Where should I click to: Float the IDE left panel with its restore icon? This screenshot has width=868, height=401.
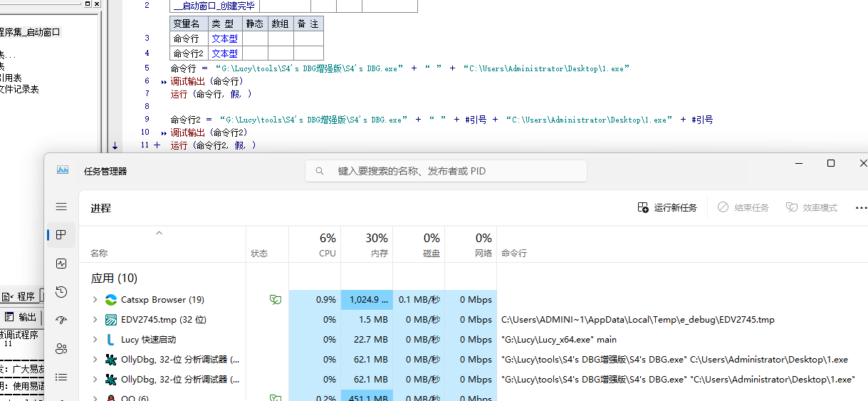coord(88,4)
